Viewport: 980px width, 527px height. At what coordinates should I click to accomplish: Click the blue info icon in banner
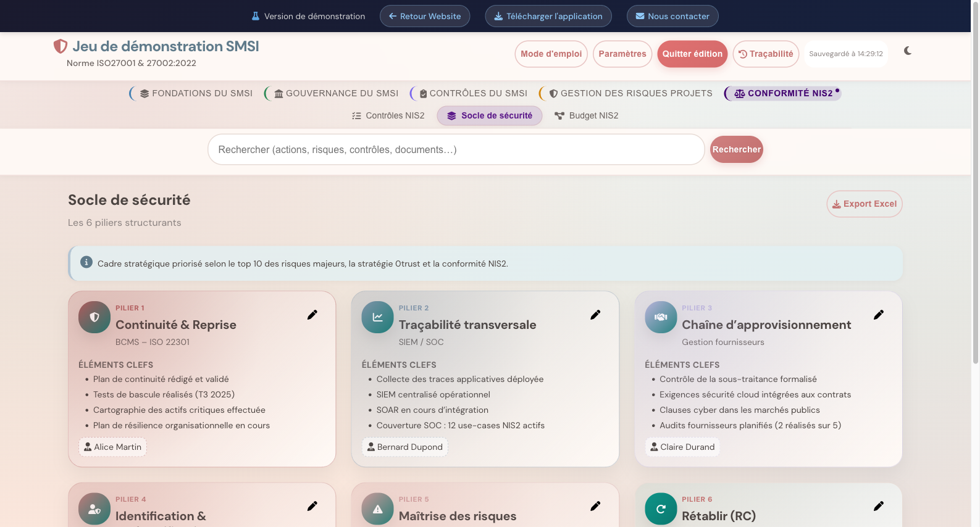[86, 263]
